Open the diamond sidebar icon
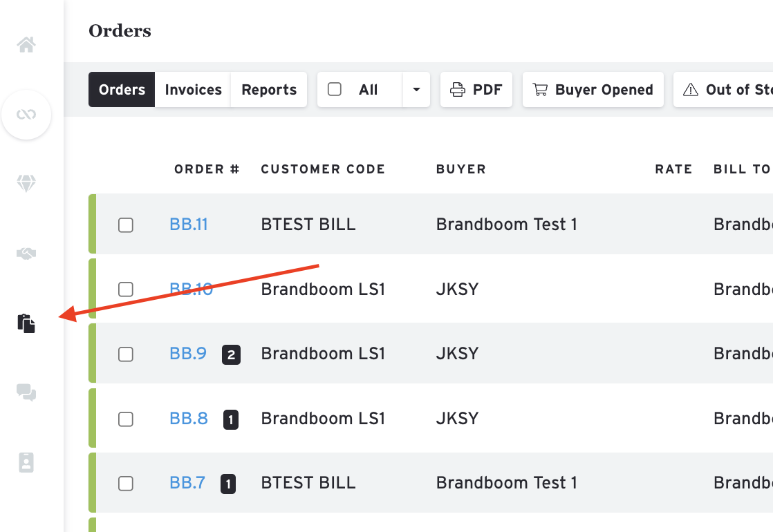This screenshot has width=773, height=532. (26, 183)
